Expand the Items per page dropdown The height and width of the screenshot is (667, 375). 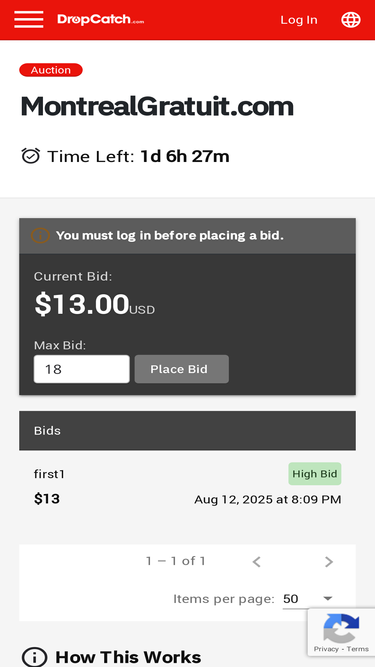tap(327, 599)
